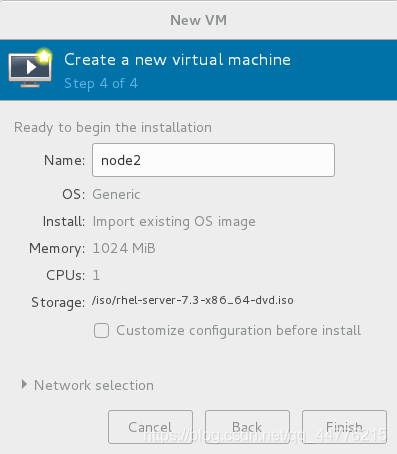Click Finish to create the VM
The width and height of the screenshot is (397, 454).
(x=344, y=427)
